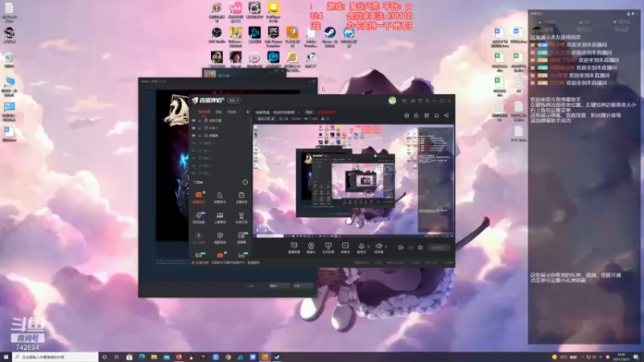Open Firefox from the taskbar
The width and height of the screenshot is (644, 362).
pyautogui.click(x=179, y=357)
